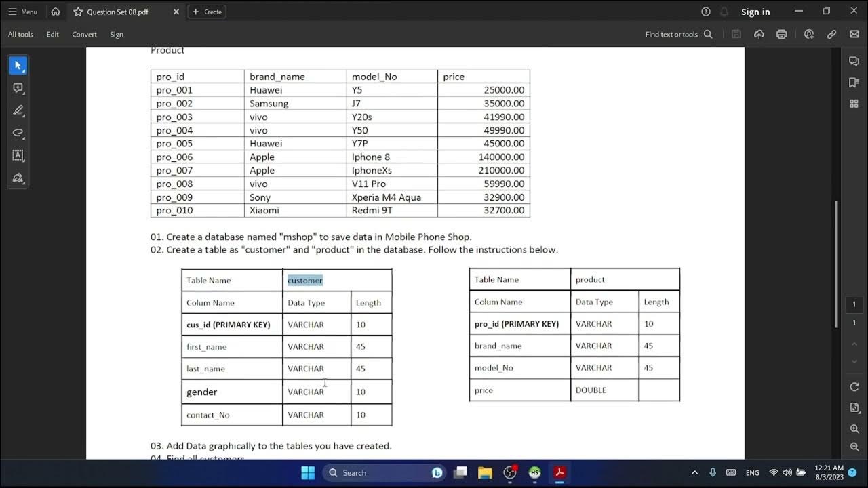The height and width of the screenshot is (488, 868).
Task: Open the Bookmarks panel
Action: click(x=854, y=83)
